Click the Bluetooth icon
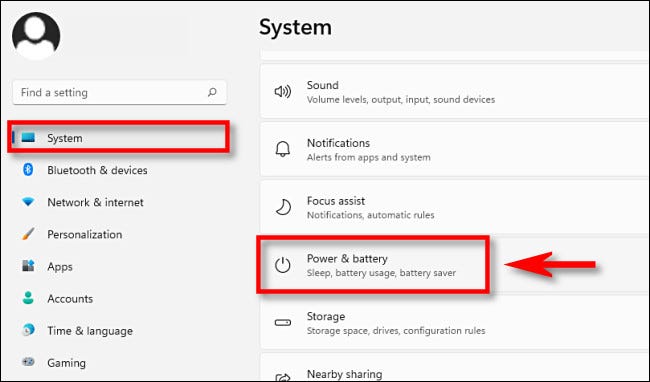The height and width of the screenshot is (382, 650). point(28,169)
